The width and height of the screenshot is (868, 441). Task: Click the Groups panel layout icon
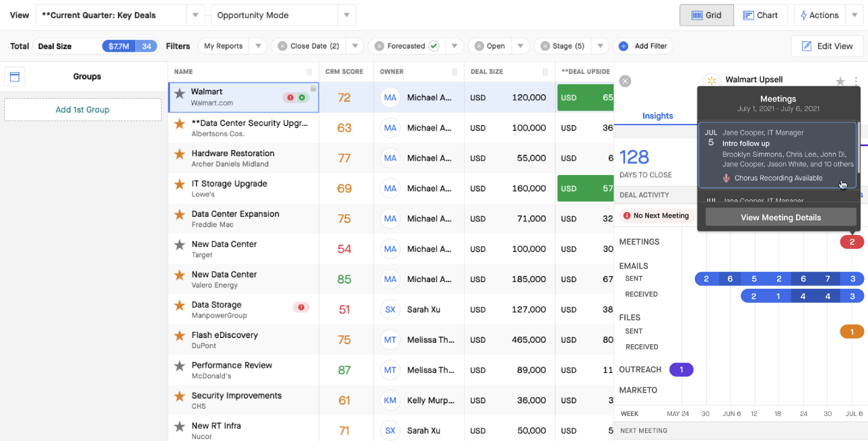click(15, 77)
